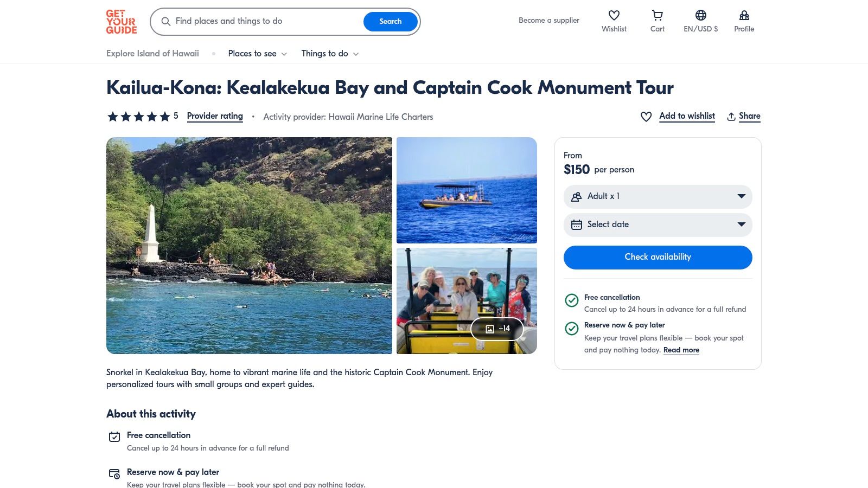Open the Read more link

(681, 350)
